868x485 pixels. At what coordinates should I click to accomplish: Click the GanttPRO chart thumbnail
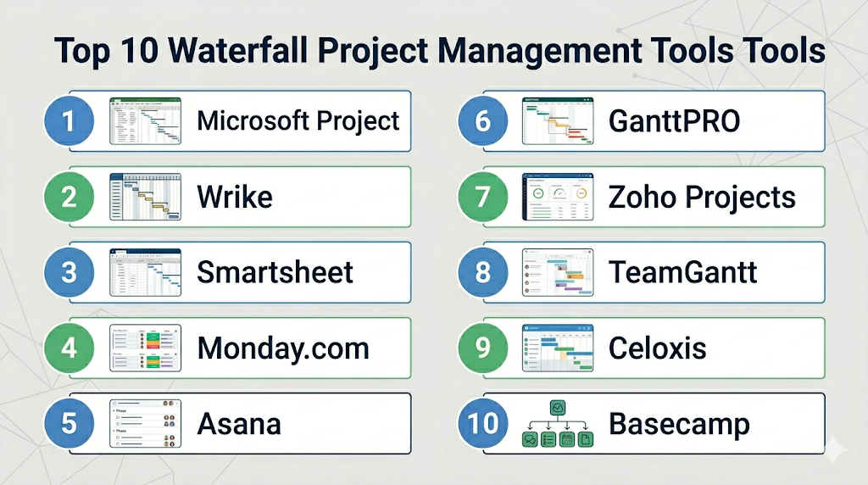point(556,120)
